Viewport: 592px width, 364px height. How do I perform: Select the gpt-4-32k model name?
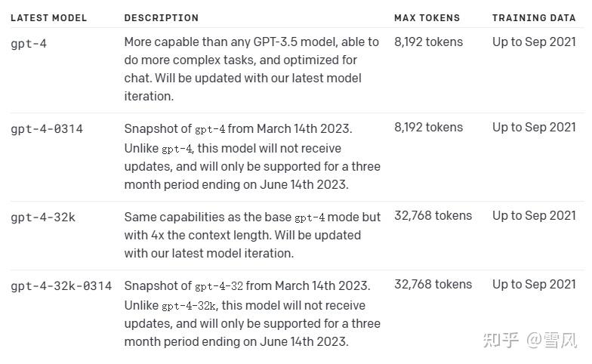pos(43,217)
